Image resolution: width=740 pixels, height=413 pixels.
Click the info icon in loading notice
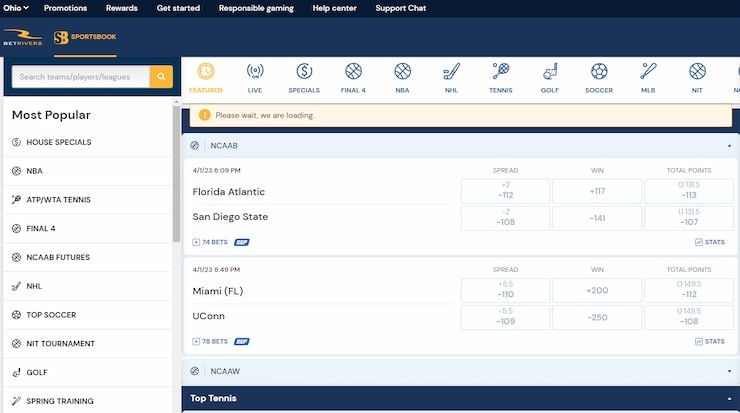click(x=204, y=115)
